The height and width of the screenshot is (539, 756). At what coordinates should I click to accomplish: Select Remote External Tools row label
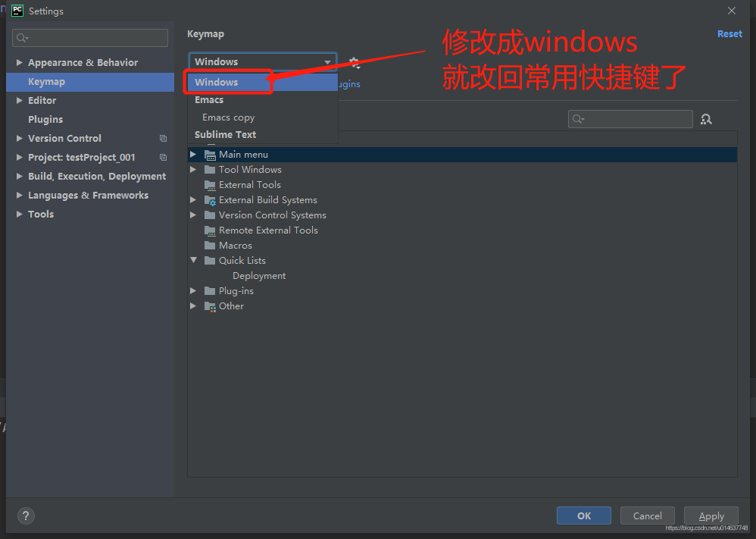pos(268,230)
